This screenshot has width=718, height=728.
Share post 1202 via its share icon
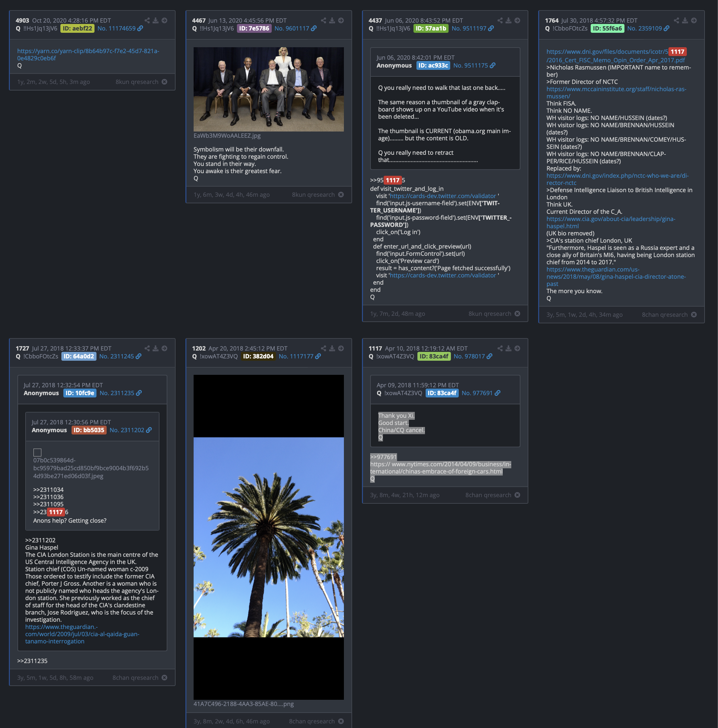pos(324,348)
